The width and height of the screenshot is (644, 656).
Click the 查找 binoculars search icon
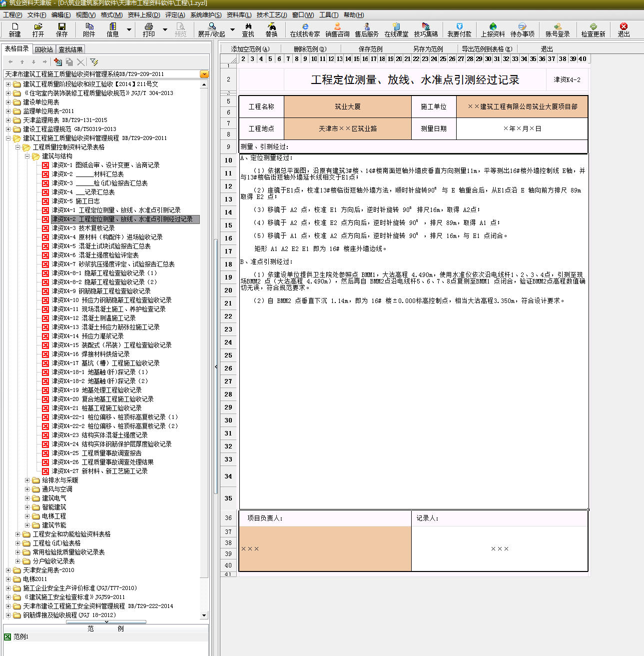[248, 29]
